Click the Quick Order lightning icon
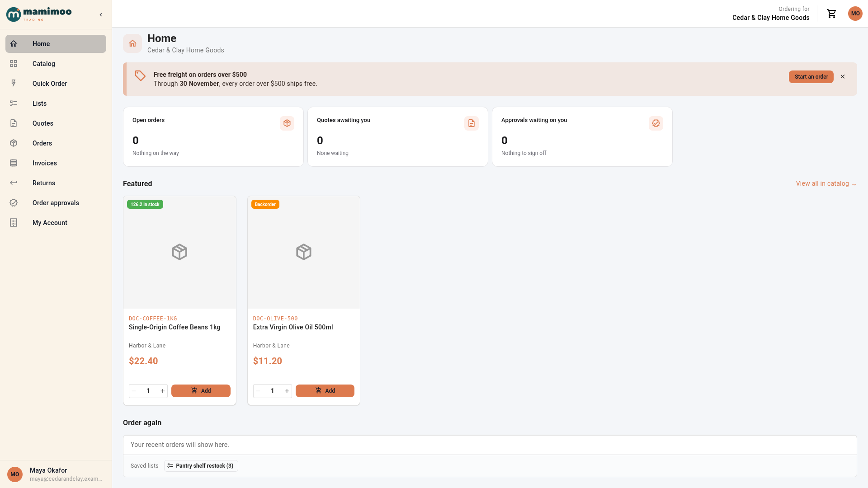 tap(14, 84)
